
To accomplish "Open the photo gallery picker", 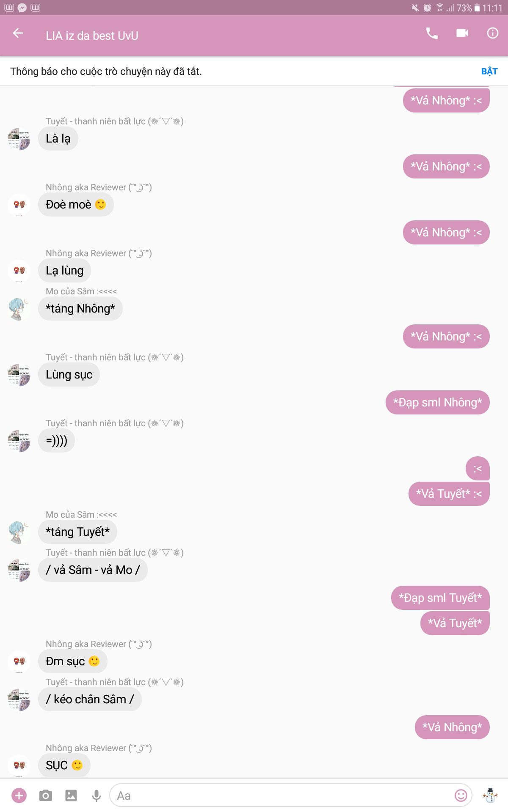I will point(71,796).
